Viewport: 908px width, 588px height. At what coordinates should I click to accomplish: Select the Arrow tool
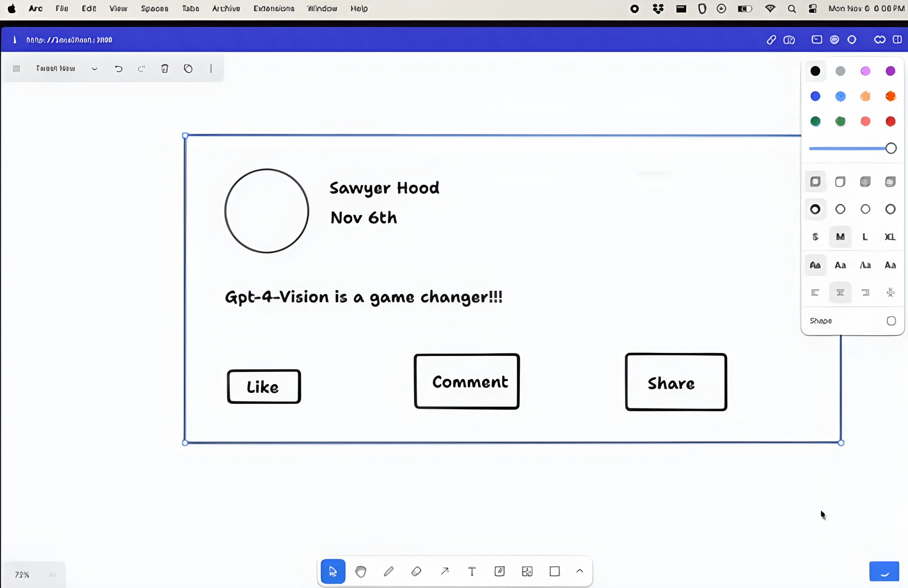[444, 571]
